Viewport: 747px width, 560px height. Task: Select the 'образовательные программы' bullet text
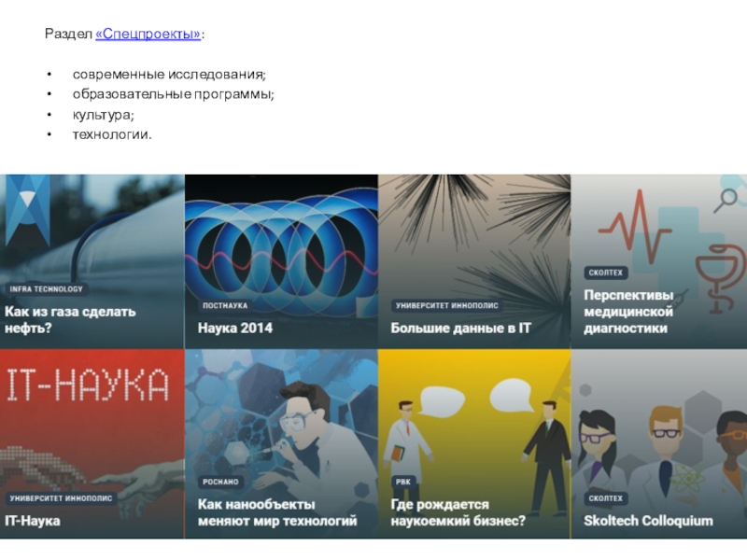[x=173, y=94]
